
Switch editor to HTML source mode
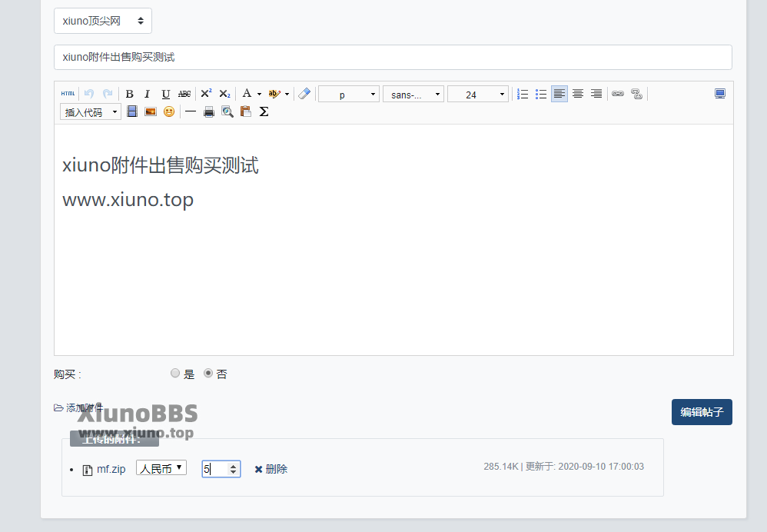tap(68, 94)
